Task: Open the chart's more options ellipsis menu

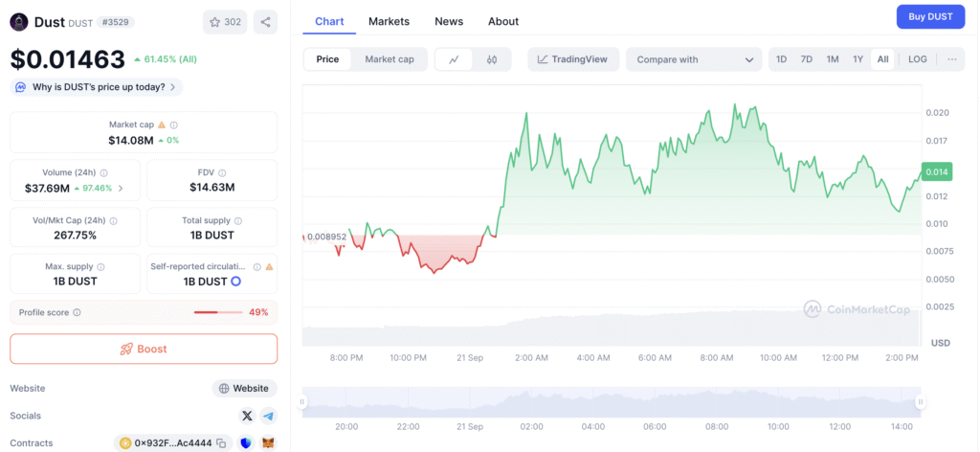Action: coord(951,59)
